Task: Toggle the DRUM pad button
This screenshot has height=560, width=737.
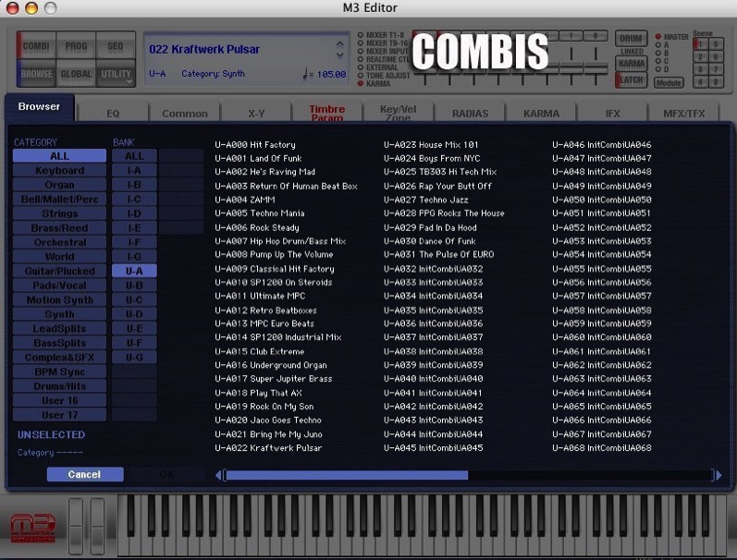Action: pos(632,39)
